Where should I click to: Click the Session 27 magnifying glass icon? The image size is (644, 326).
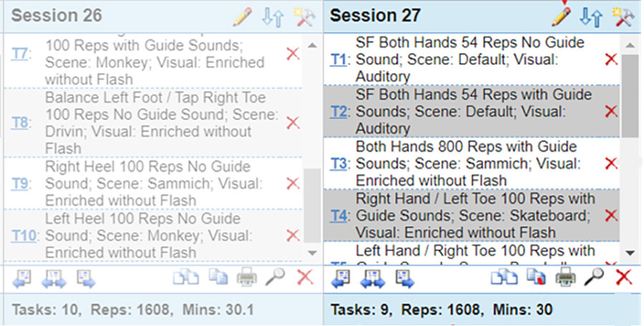click(x=594, y=277)
